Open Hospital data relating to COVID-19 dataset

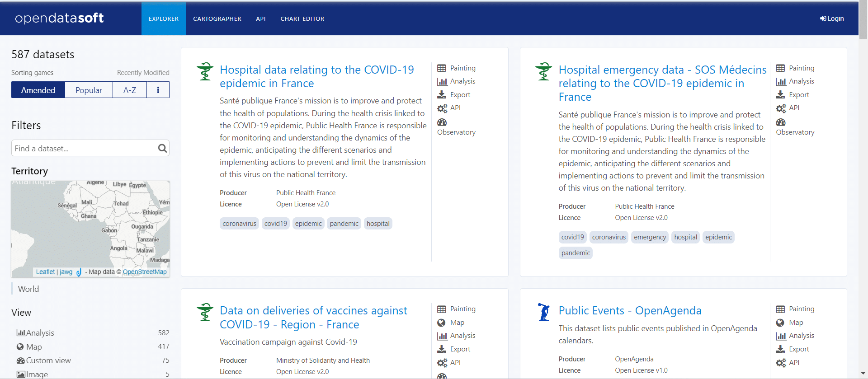point(317,76)
